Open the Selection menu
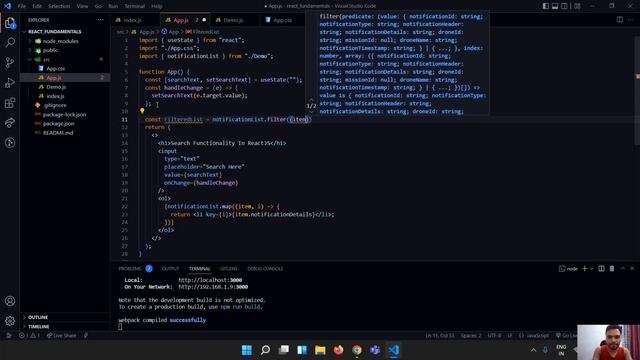640x360 pixels. tap(59, 6)
